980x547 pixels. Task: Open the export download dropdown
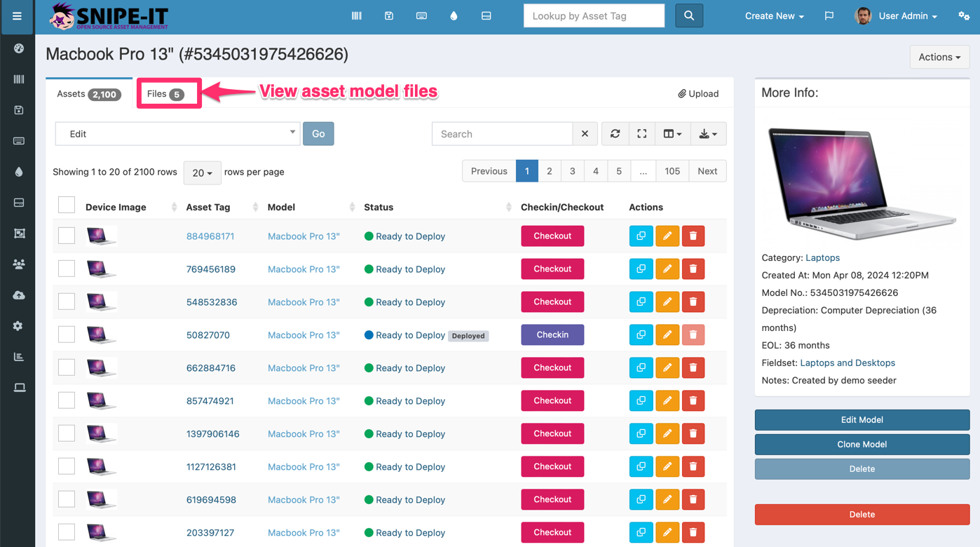click(x=708, y=134)
